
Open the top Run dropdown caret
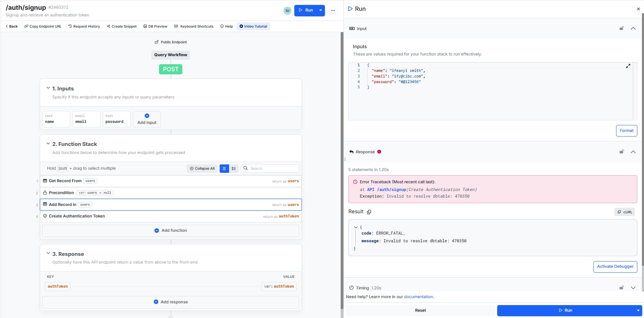(321, 10)
